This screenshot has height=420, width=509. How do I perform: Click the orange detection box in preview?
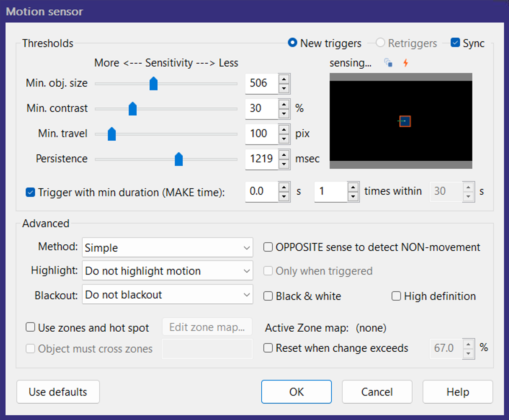(x=405, y=121)
